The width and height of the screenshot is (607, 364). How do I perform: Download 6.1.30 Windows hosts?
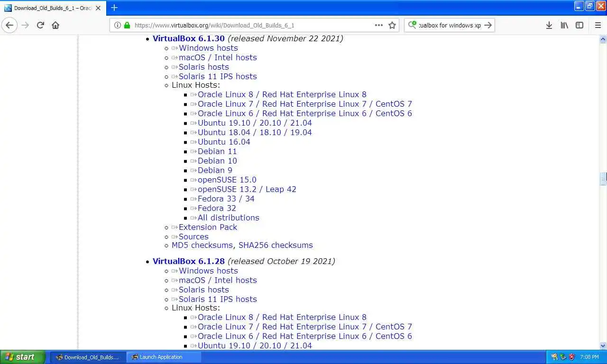208,48
